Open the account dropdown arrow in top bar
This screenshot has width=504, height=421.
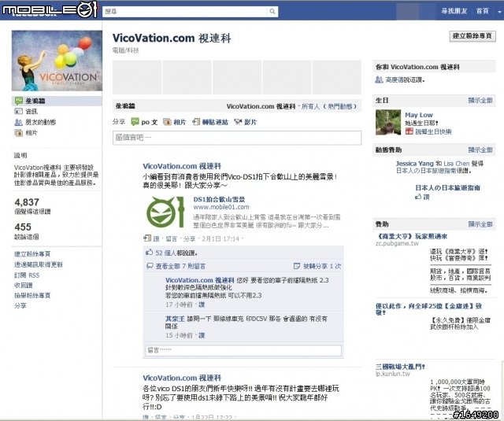coord(499,12)
